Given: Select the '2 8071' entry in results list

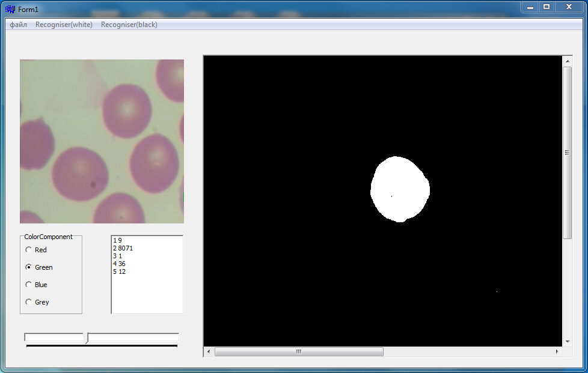Looking at the screenshot, I should pyautogui.click(x=123, y=248).
